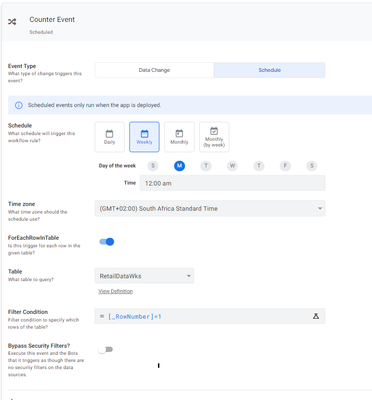Toggle Saturday in Day of the week
372x400 pixels.
click(312, 166)
